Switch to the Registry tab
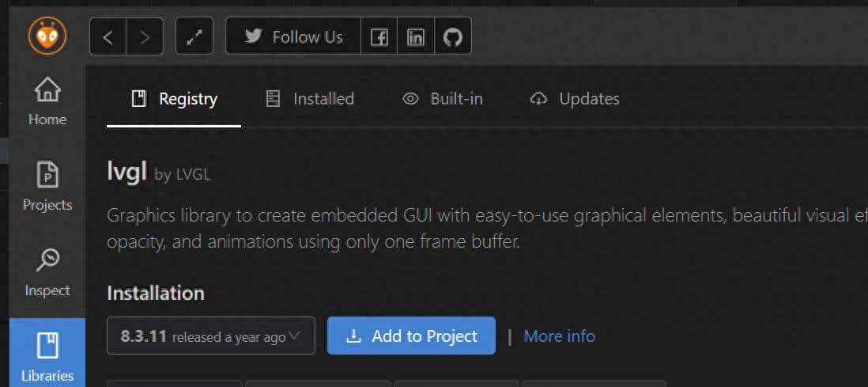 (x=174, y=99)
